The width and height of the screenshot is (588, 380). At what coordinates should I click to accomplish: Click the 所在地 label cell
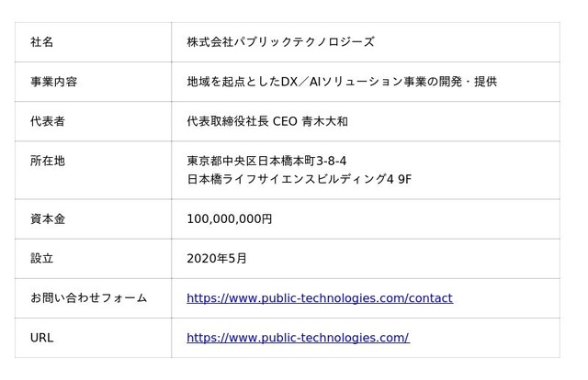point(48,161)
